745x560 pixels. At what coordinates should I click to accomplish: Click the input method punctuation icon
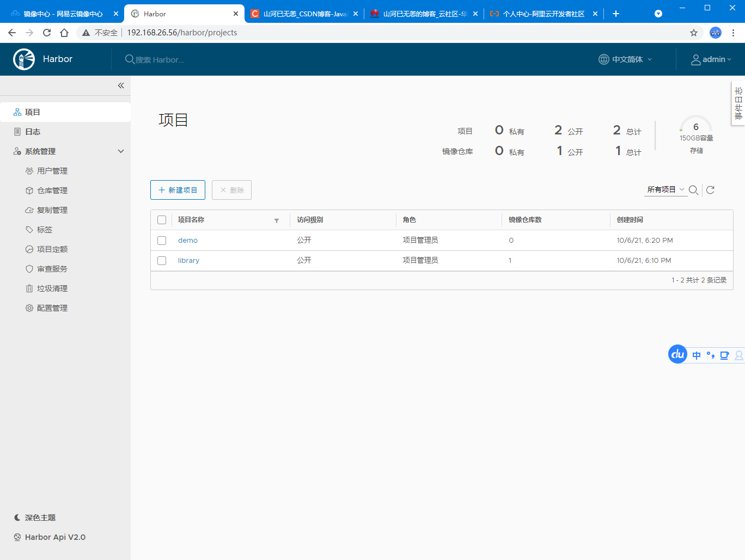pos(710,355)
